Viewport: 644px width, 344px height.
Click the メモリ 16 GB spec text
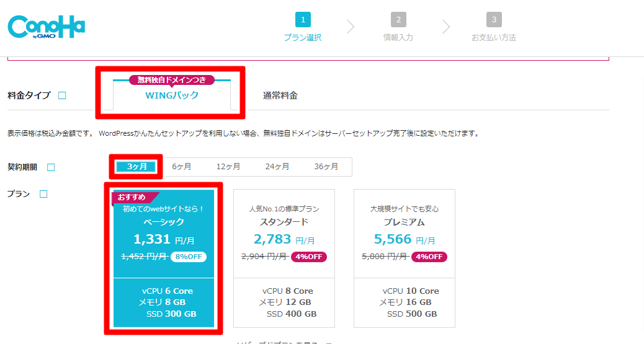pyautogui.click(x=405, y=302)
